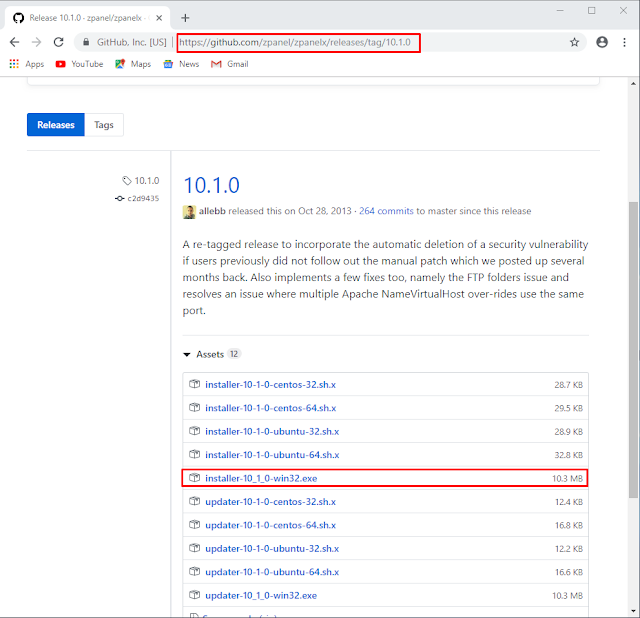This screenshot has width=640, height=618.
Task: Click the 28.7 KB size text
Action: pos(569,385)
